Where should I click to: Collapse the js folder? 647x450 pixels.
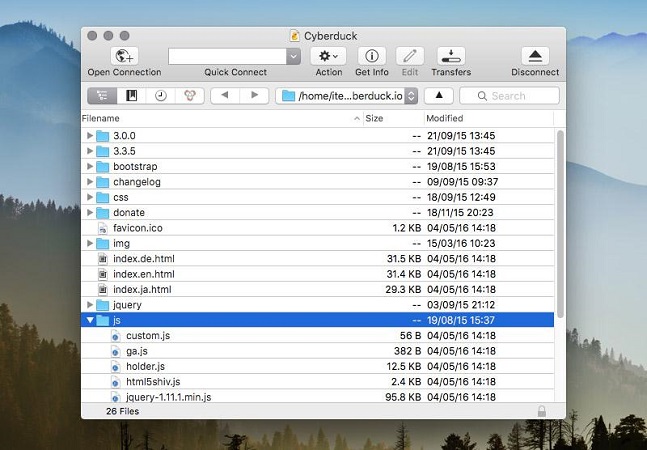tap(90, 320)
